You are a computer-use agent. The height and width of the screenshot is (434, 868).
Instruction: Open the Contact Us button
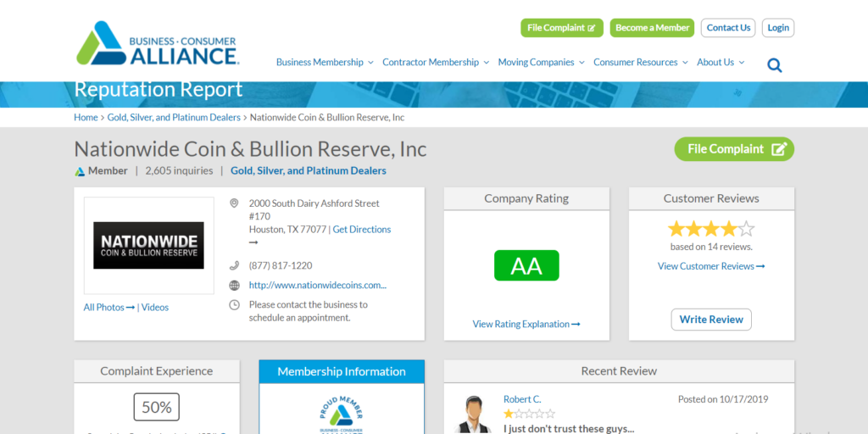pyautogui.click(x=728, y=28)
